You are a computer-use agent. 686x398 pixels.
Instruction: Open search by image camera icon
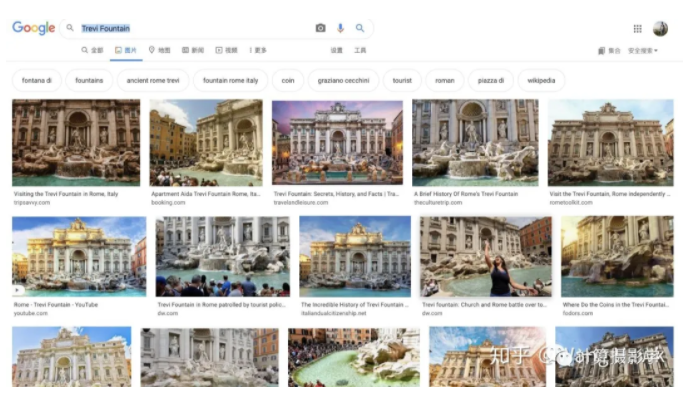[x=320, y=28]
